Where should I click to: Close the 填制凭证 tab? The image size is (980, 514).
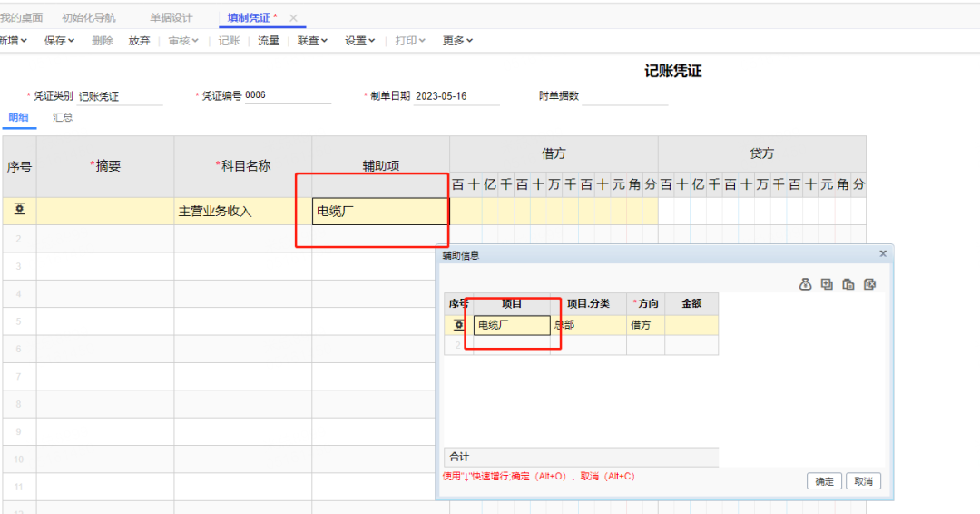[293, 18]
